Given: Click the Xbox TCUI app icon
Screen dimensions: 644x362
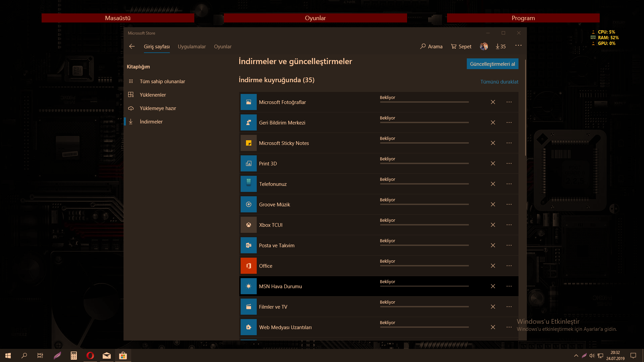Looking at the screenshot, I should pyautogui.click(x=249, y=225).
